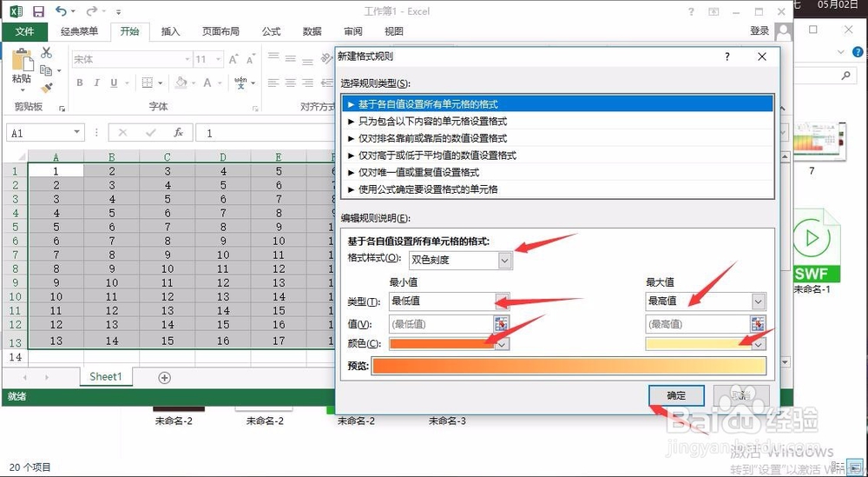Open the font name 宋体 dropdown
868x477 pixels.
pos(187,59)
